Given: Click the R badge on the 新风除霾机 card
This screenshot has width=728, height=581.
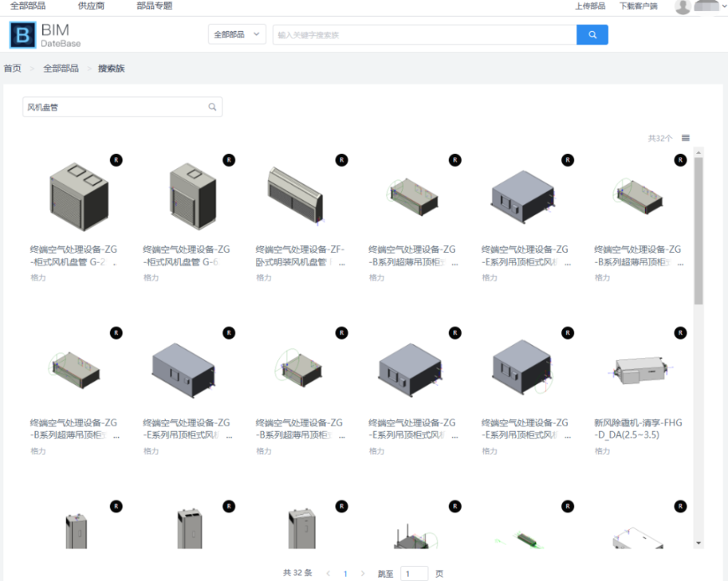Looking at the screenshot, I should pos(680,332).
